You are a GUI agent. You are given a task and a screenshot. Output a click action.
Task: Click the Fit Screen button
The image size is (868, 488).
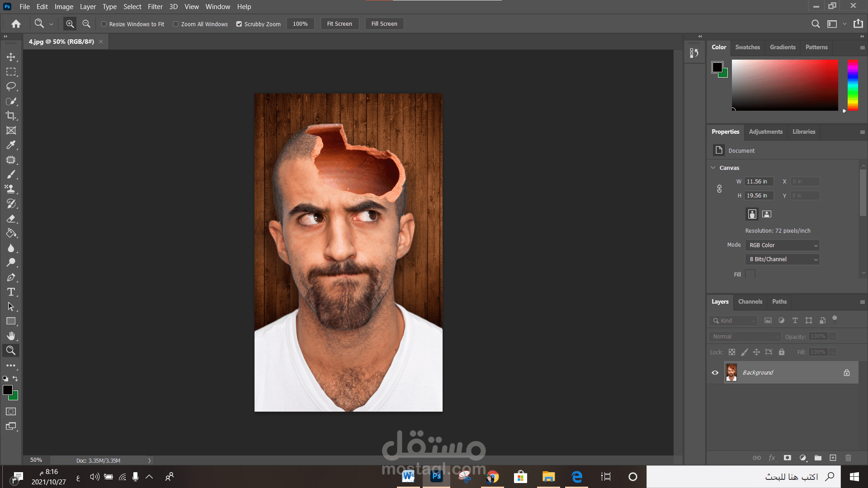(x=340, y=24)
